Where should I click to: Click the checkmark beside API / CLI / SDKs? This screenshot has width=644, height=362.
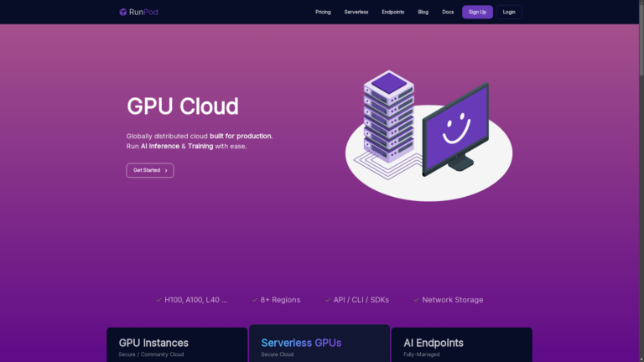click(328, 299)
